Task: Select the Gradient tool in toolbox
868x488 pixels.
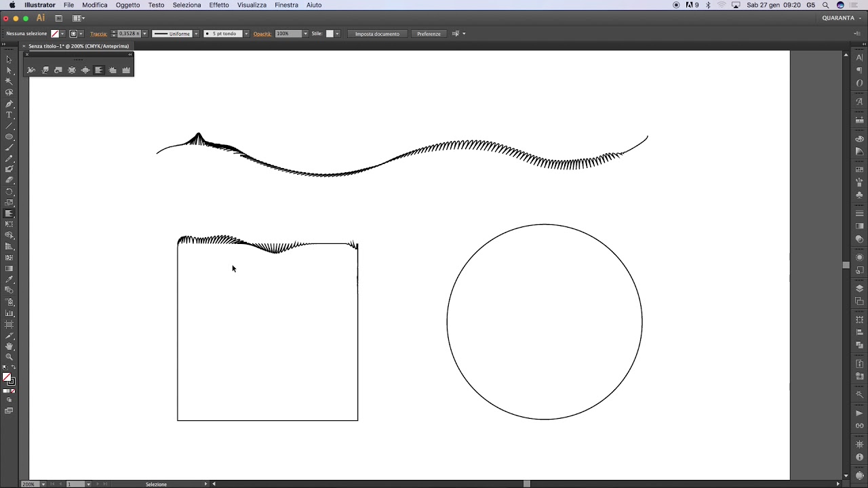Action: pos(9,268)
